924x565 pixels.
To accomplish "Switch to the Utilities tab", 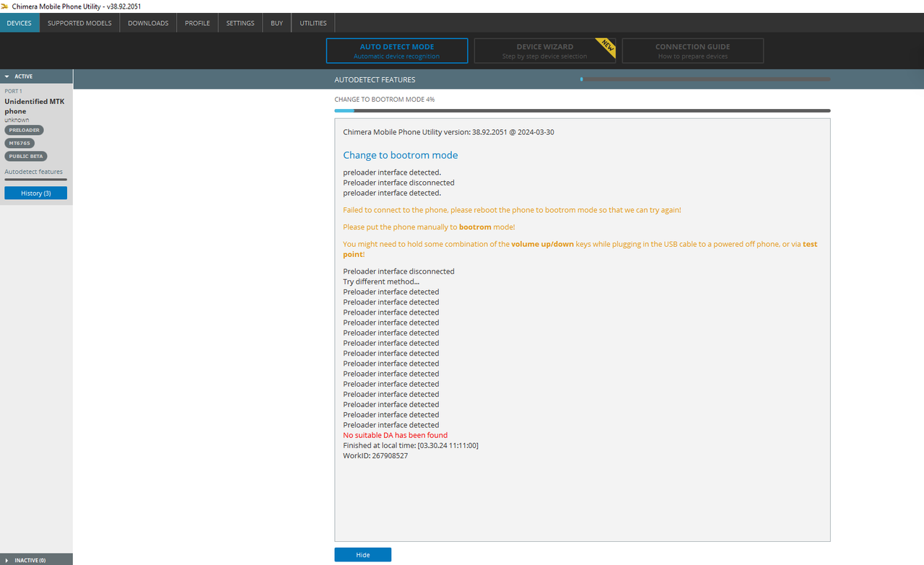I will 313,23.
